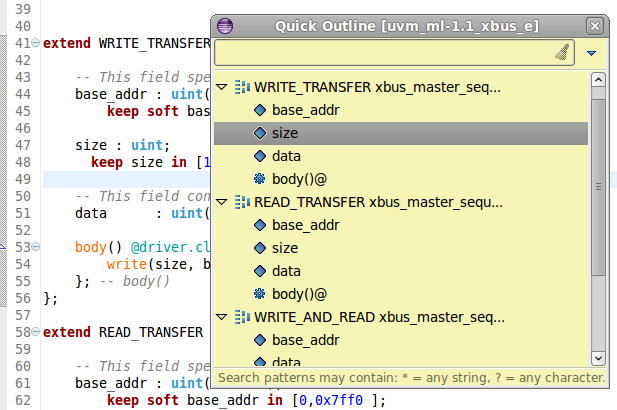Click line number 49 in gutter
Screen dimensions: 617x410
[23, 179]
